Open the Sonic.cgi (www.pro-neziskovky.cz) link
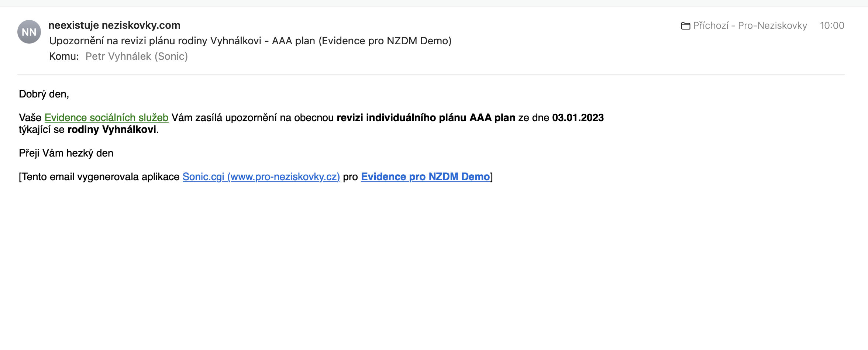This screenshot has width=868, height=350. point(261,176)
